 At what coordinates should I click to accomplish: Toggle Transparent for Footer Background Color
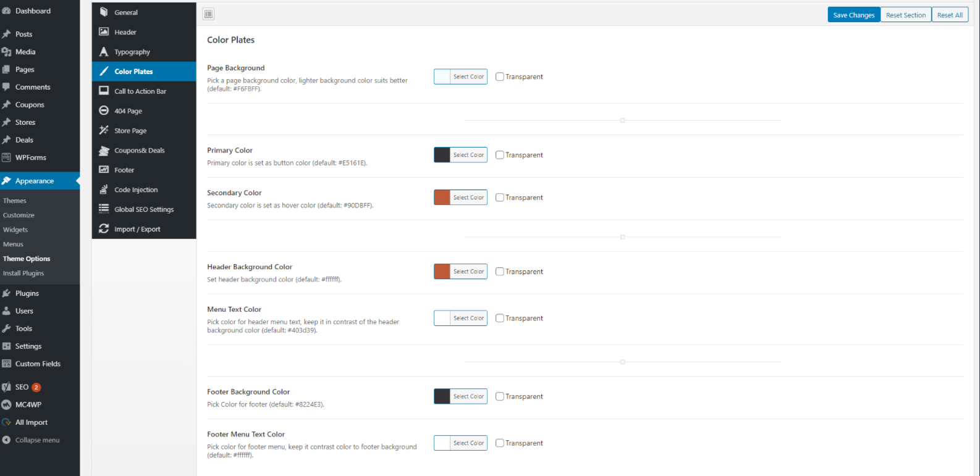coord(500,396)
